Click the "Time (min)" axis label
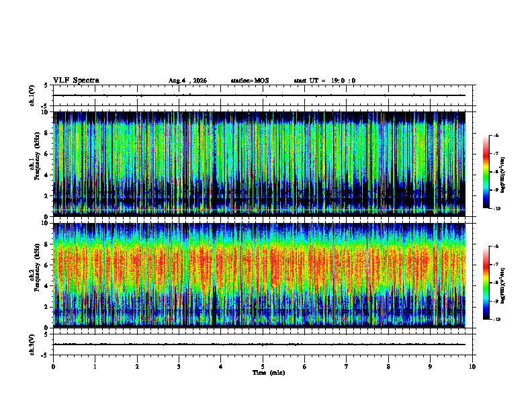The image size is (532, 411). click(269, 373)
